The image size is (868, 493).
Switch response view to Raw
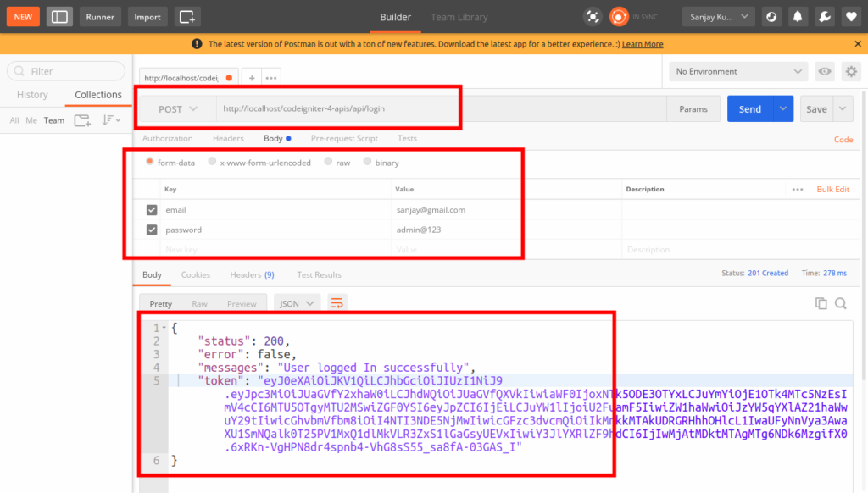[x=199, y=304]
